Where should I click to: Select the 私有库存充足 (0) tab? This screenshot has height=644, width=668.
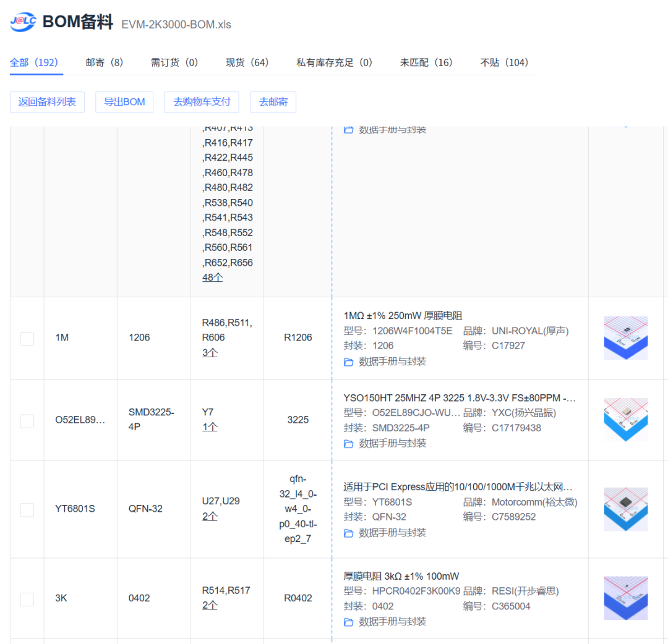coord(335,63)
